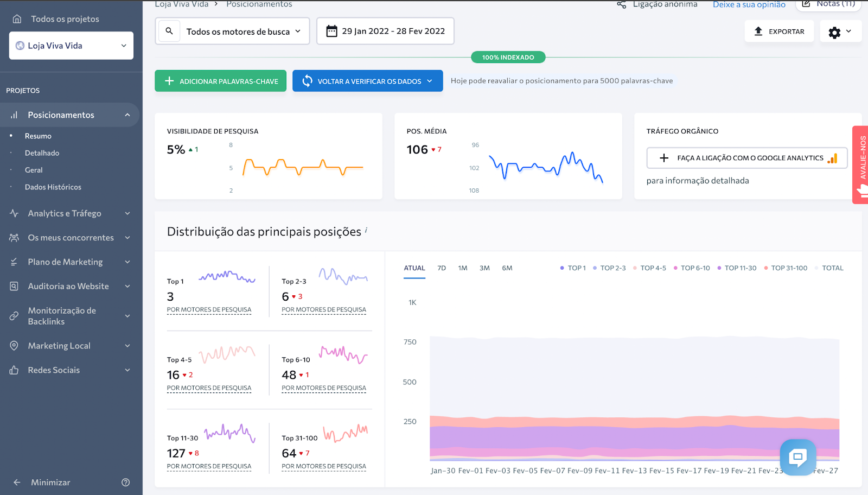Viewport: 868px width, 495px height.
Task: Open the date range calendar picker
Action: (385, 31)
